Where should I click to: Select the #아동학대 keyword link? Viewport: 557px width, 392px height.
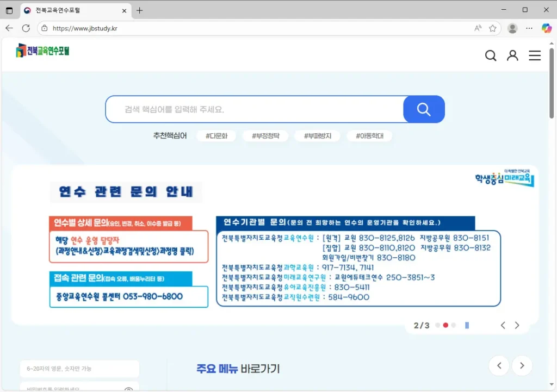(370, 135)
